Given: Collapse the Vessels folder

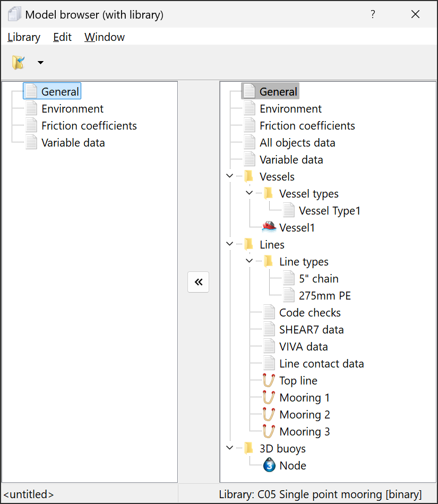Looking at the screenshot, I should tap(229, 177).
